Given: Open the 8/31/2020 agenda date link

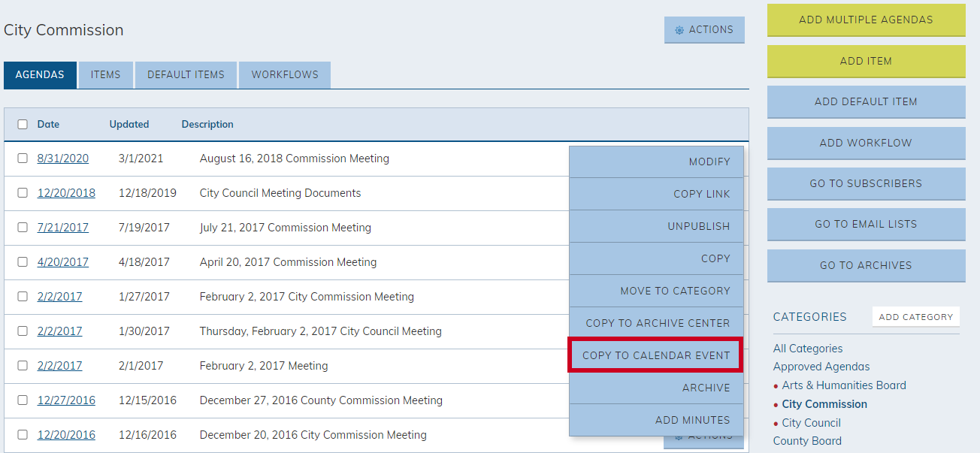Looking at the screenshot, I should (x=63, y=159).
